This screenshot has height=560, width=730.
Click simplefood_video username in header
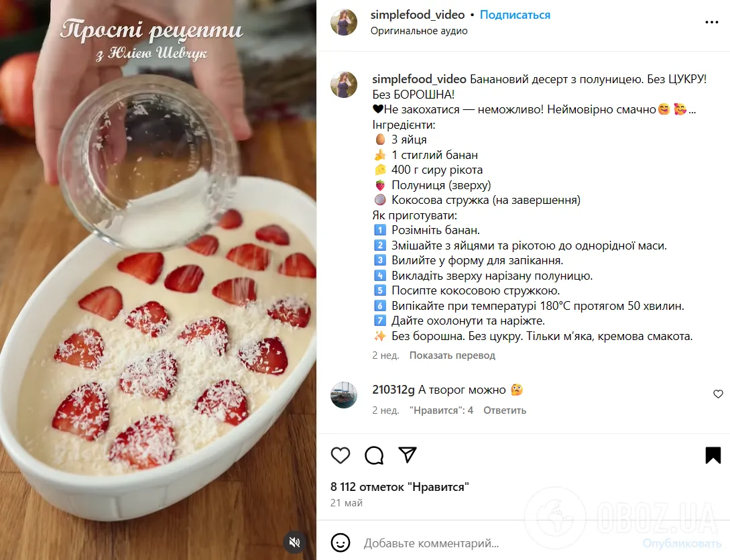click(x=418, y=15)
